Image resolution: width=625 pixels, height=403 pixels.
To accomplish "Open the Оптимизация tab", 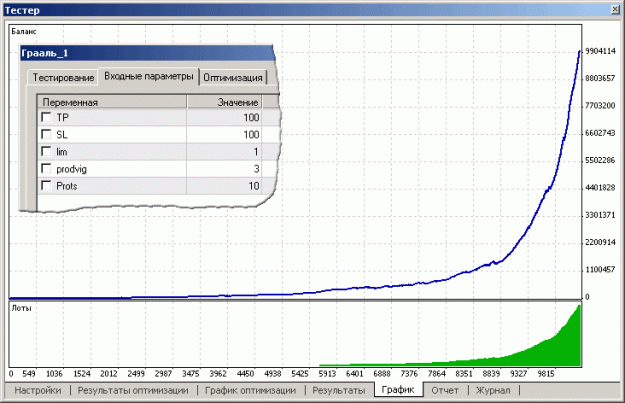I will click(233, 77).
